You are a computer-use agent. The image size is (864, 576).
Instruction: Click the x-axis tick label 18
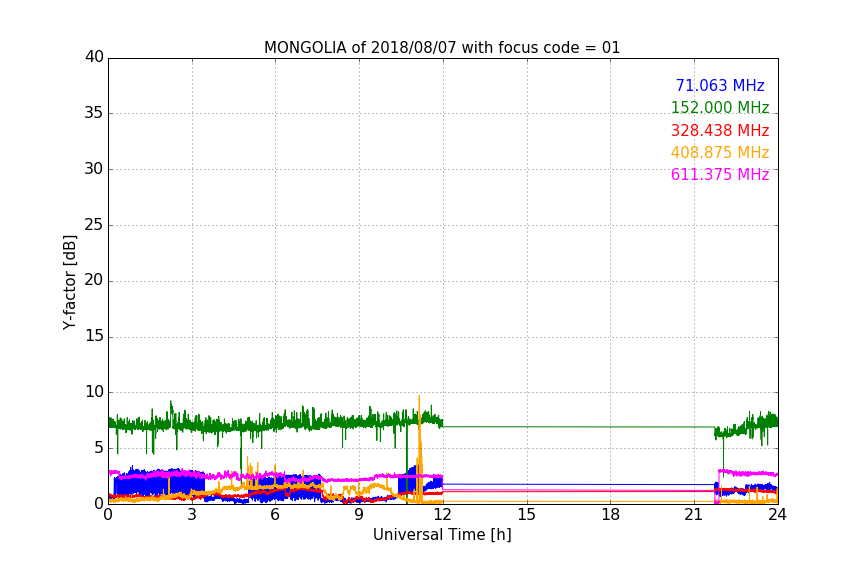coord(611,515)
